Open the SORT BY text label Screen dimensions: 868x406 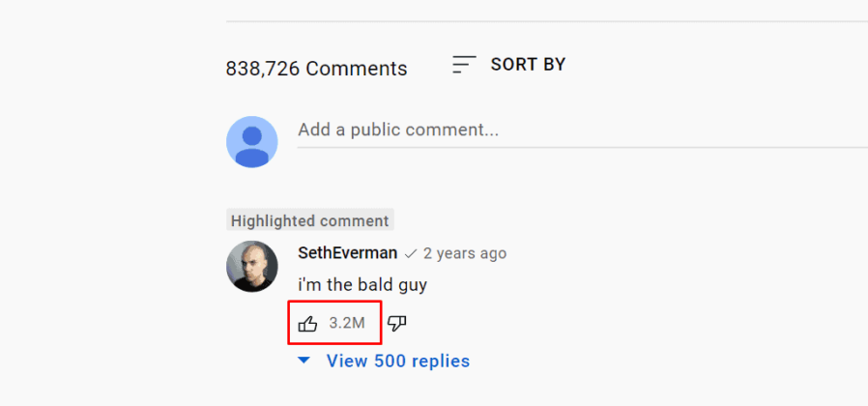(528, 65)
